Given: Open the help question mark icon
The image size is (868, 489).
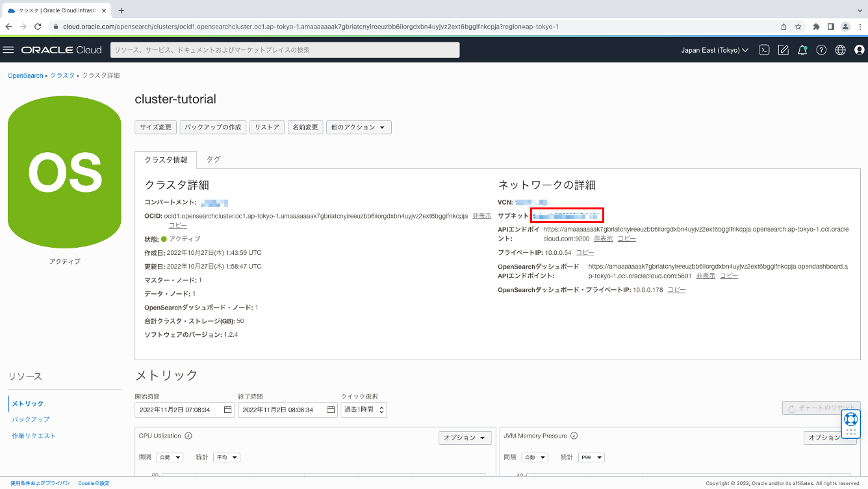Looking at the screenshot, I should [821, 49].
